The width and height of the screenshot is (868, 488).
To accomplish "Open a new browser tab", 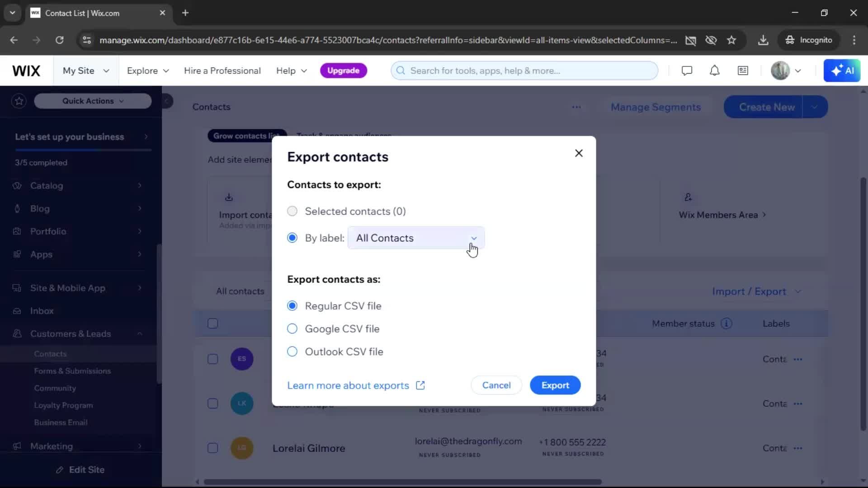I will click(185, 13).
